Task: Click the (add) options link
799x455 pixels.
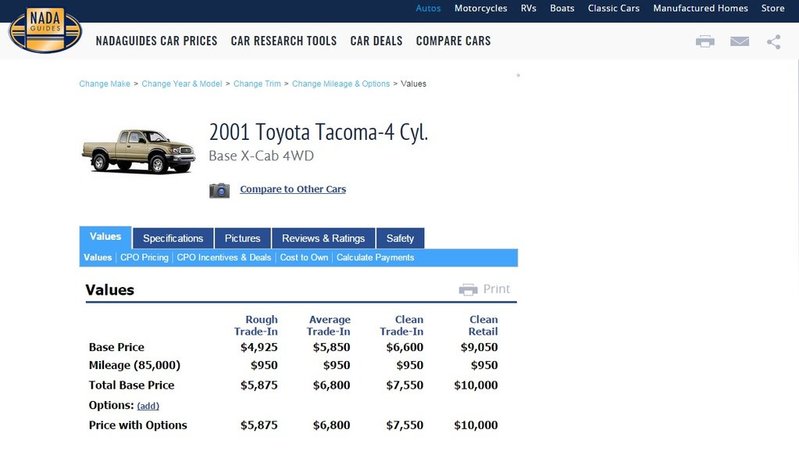Action: [148, 406]
